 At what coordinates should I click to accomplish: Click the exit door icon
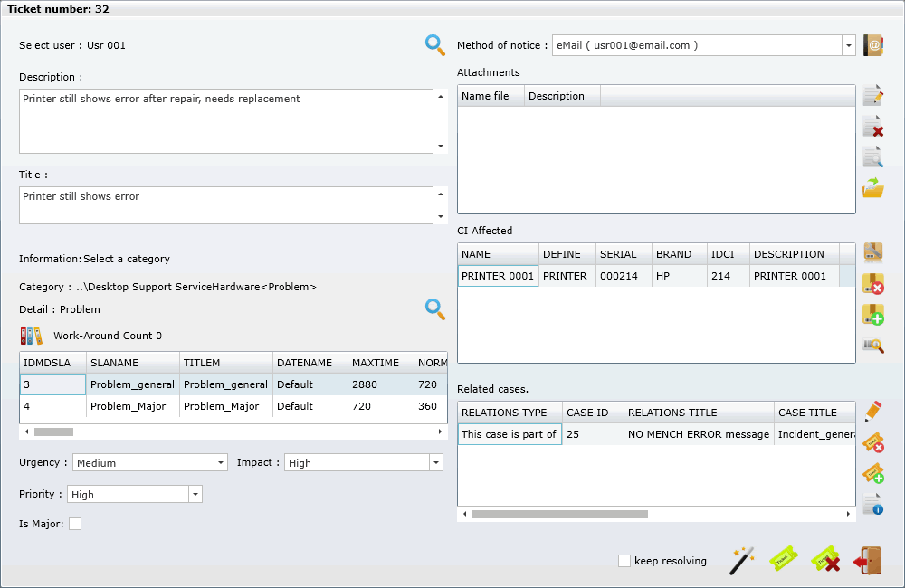(868, 560)
